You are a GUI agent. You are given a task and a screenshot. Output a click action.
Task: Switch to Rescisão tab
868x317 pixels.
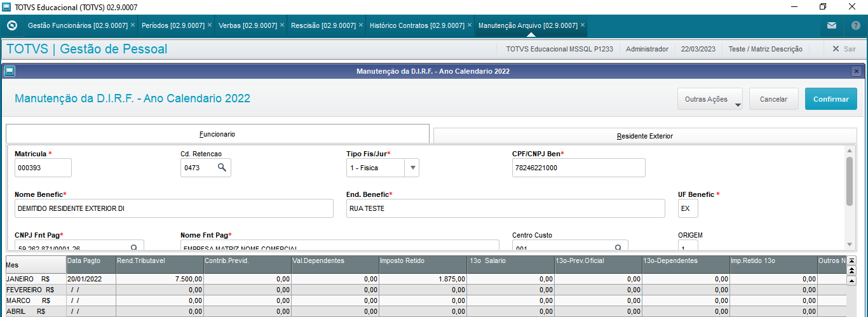(x=323, y=25)
